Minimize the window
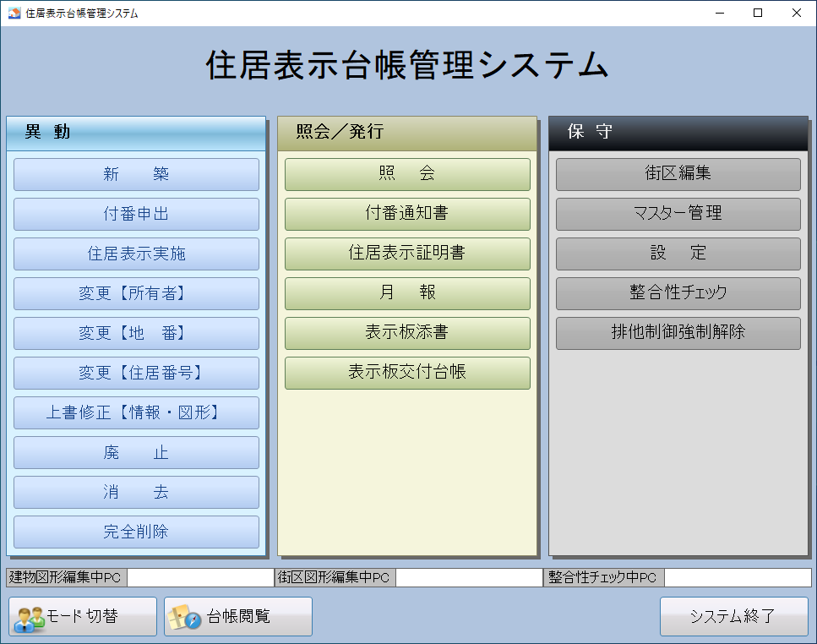The image size is (817, 644). click(720, 13)
